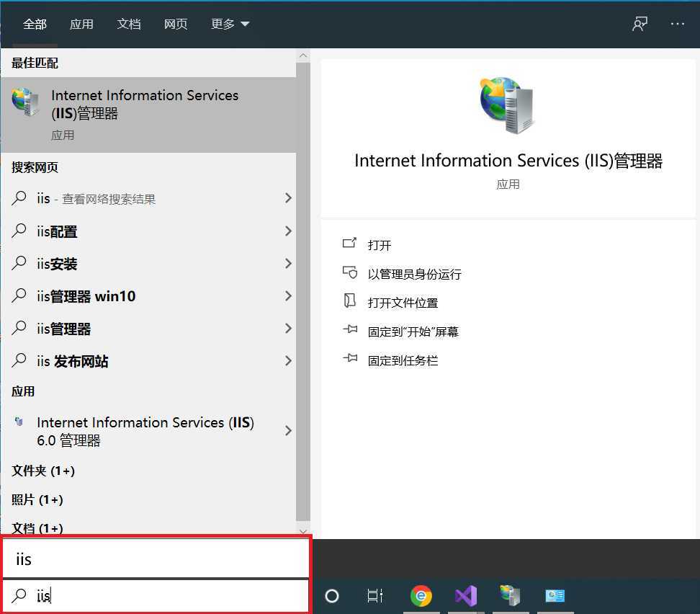Click the scroll down arrow of results list
Image resolution: width=700 pixels, height=614 pixels.
pos(303,530)
